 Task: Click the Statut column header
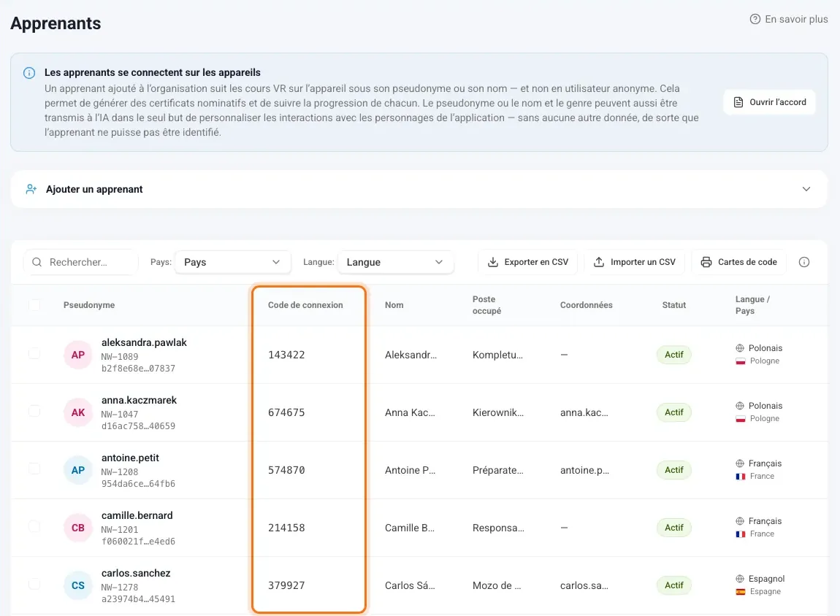coord(674,305)
